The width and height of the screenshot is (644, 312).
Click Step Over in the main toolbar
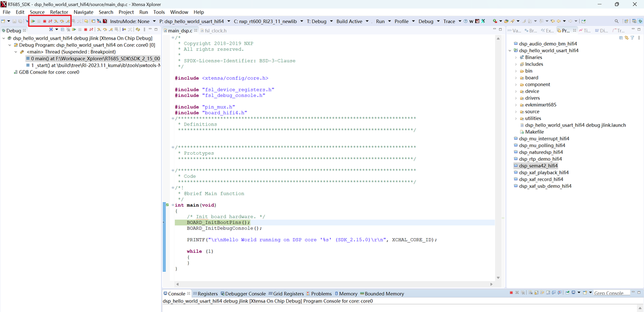tap(62, 21)
